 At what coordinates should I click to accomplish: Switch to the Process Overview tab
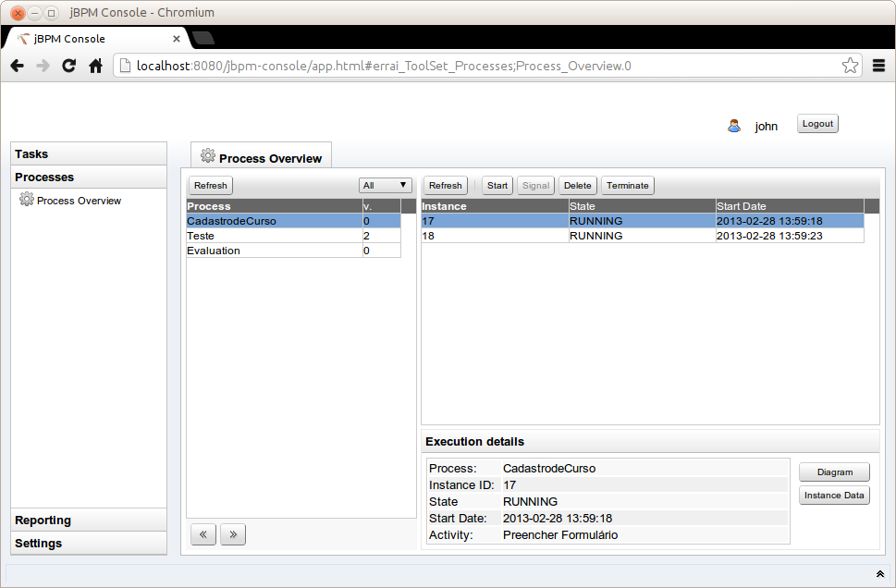(x=262, y=158)
